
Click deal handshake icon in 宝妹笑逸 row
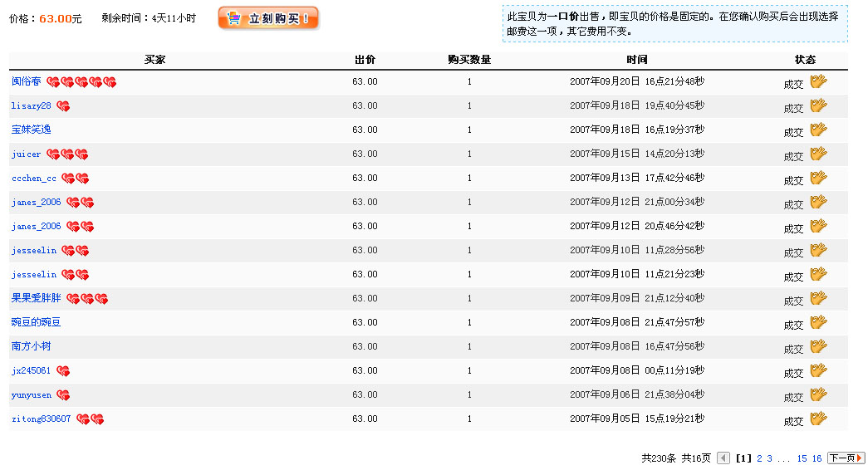tap(819, 130)
